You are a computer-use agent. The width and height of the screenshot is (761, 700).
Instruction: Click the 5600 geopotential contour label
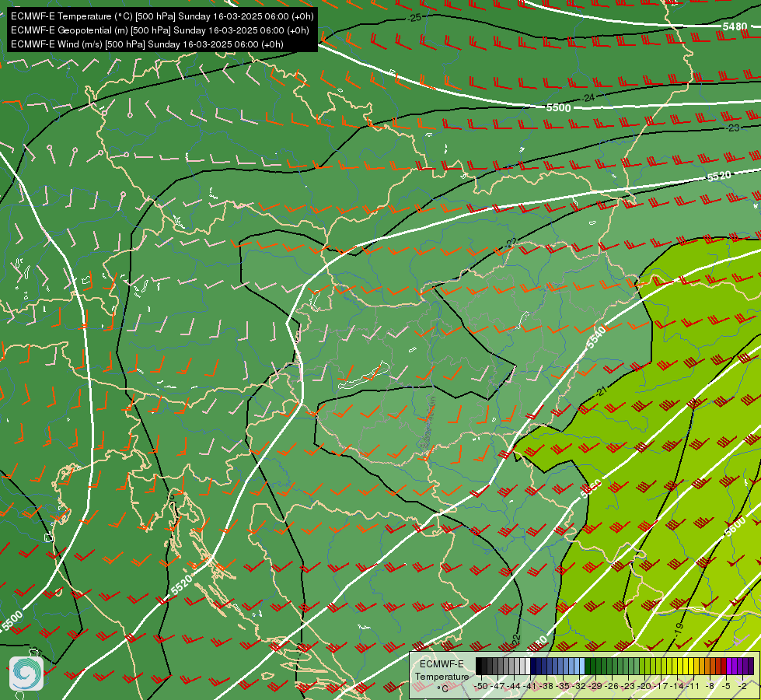735,527
